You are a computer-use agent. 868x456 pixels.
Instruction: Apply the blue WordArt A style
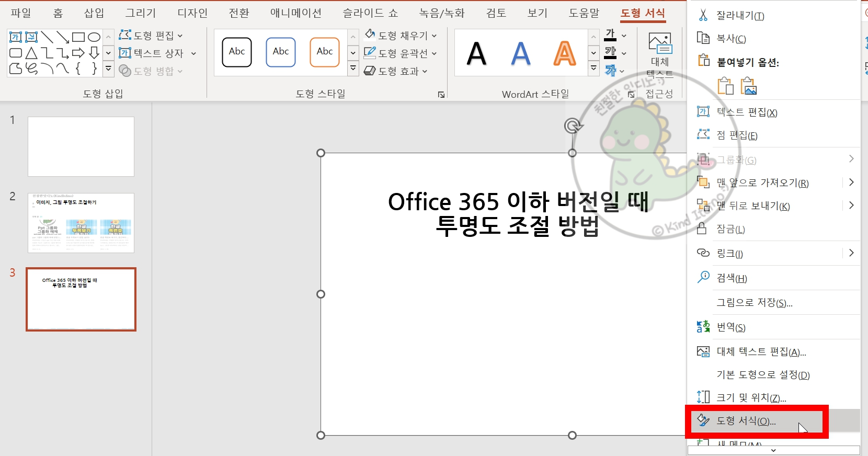point(520,53)
